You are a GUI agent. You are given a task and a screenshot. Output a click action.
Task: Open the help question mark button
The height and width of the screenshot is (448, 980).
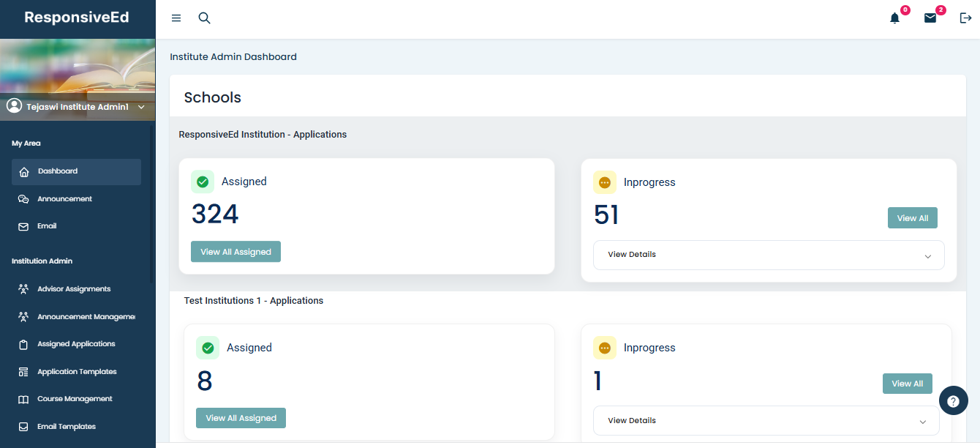[953, 401]
